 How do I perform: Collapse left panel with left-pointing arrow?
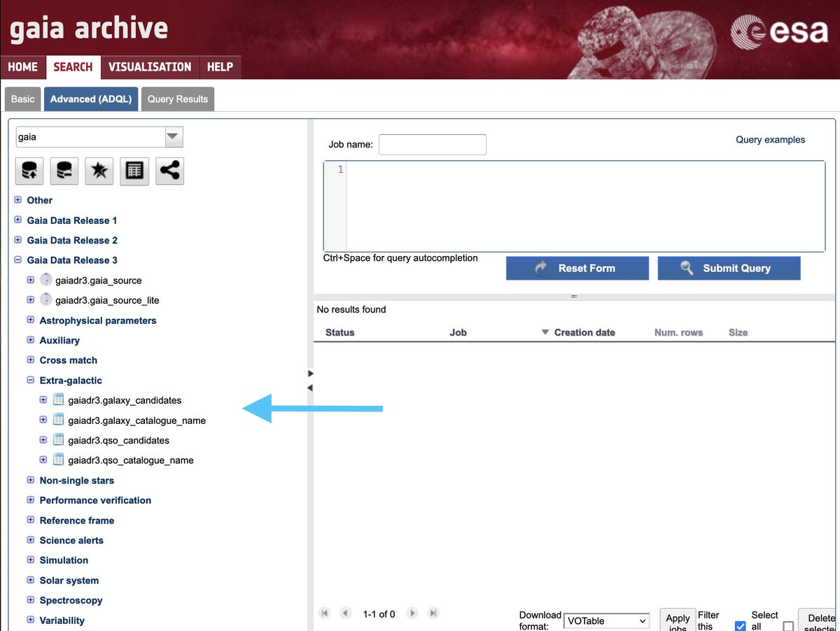(x=310, y=388)
